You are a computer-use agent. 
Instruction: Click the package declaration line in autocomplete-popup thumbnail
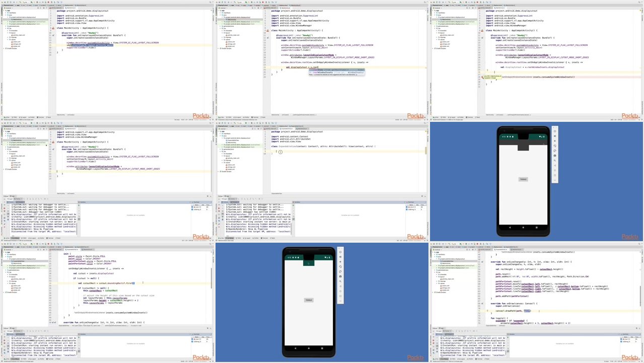pyautogui.click(x=296, y=11)
